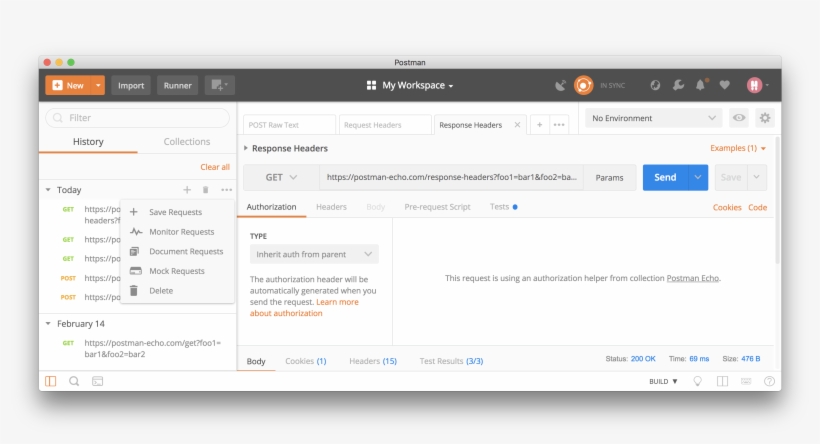The height and width of the screenshot is (444, 820).
Task: Open the Save dropdown arrow
Action: click(x=757, y=177)
